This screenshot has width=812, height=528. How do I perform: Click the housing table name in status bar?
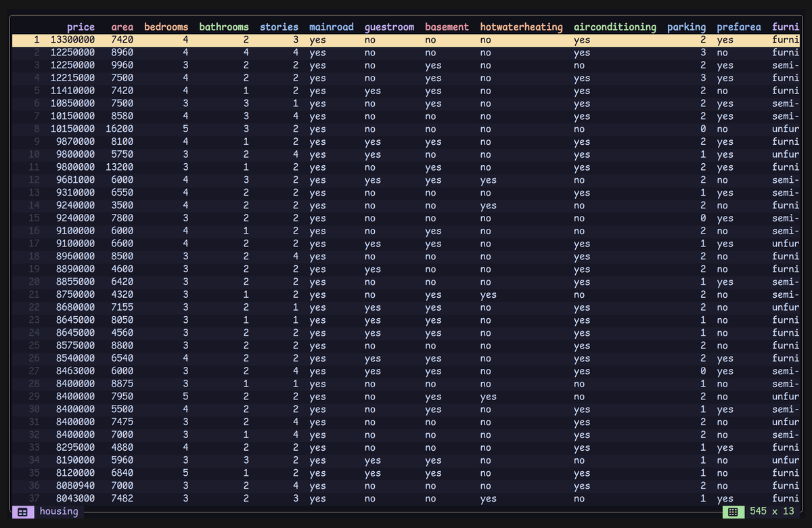pos(59,512)
